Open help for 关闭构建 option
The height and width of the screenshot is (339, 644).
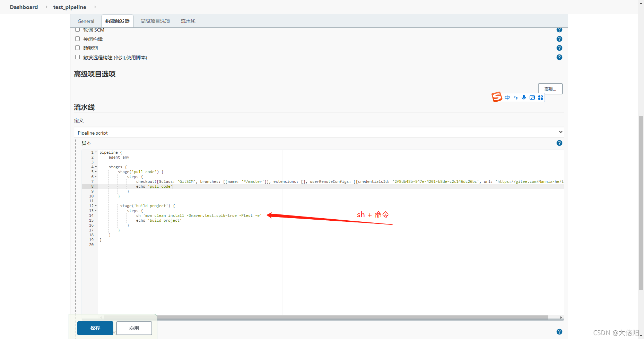pyautogui.click(x=559, y=39)
